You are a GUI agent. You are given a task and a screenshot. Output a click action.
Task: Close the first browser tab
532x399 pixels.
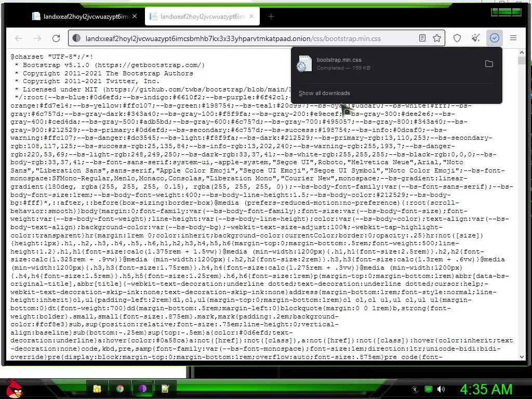pos(135,16)
